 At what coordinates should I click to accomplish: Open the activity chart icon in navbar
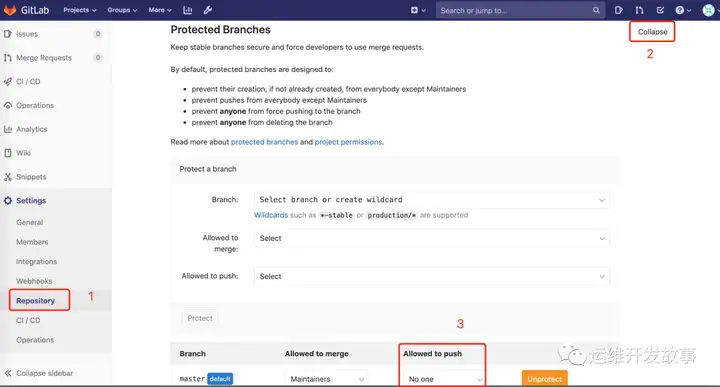point(187,10)
